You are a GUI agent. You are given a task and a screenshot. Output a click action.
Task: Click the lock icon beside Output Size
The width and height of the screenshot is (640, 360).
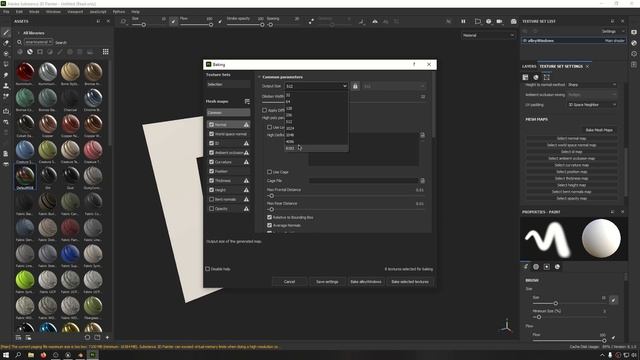pyautogui.click(x=355, y=86)
